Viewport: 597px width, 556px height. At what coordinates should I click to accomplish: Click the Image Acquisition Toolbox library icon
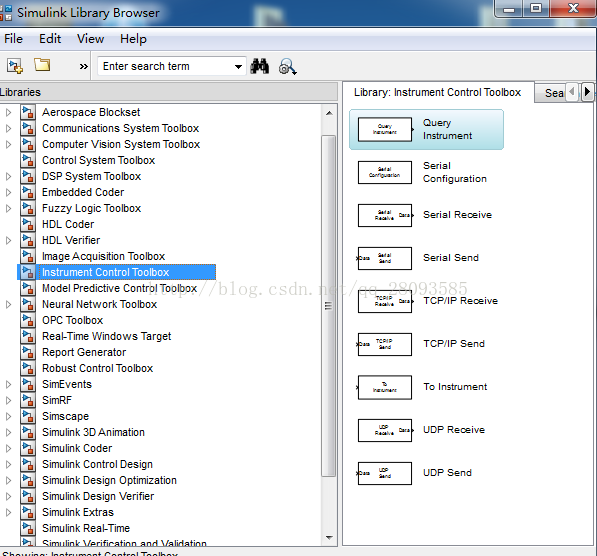pyautogui.click(x=28, y=256)
